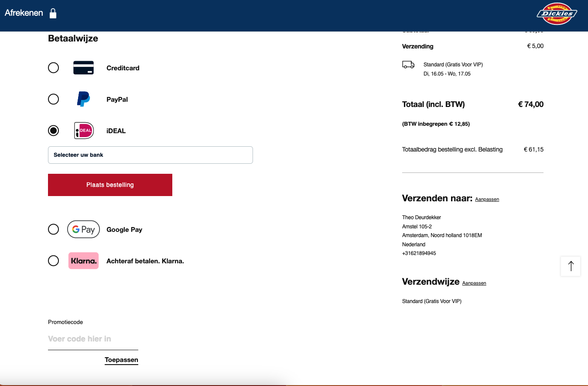Click the Plaats bestelling button
The image size is (588, 386).
point(110,185)
